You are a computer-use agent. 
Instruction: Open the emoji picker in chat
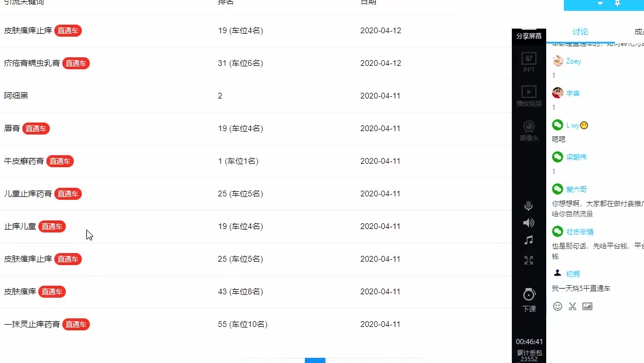(558, 306)
